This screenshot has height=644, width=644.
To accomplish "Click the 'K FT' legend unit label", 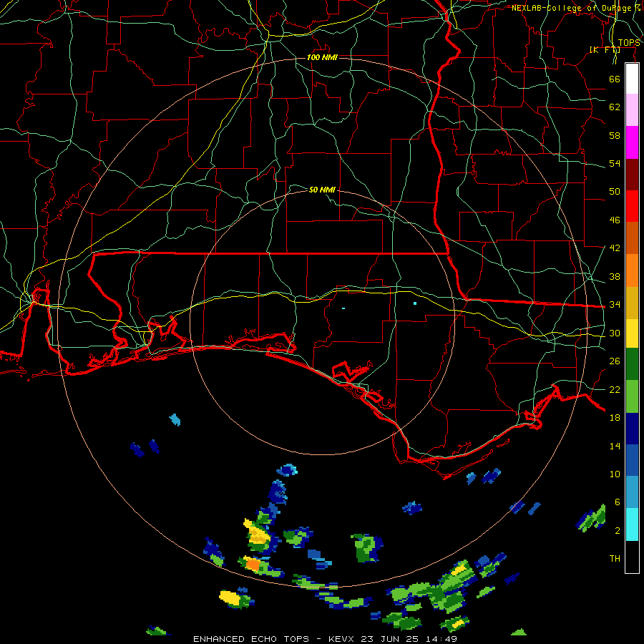I will point(605,49).
